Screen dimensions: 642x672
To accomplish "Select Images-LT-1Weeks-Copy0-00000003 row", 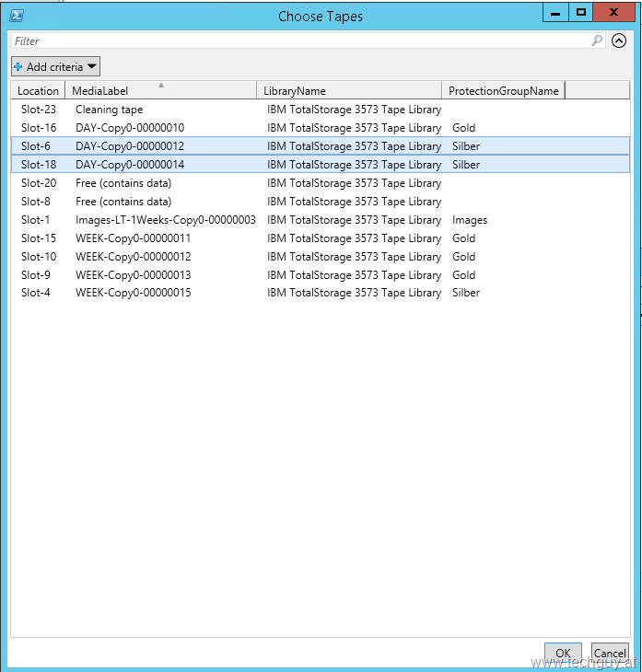I will 321,220.
